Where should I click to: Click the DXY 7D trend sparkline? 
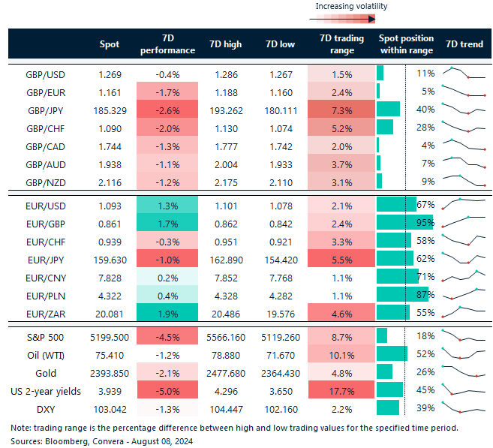tap(464, 407)
